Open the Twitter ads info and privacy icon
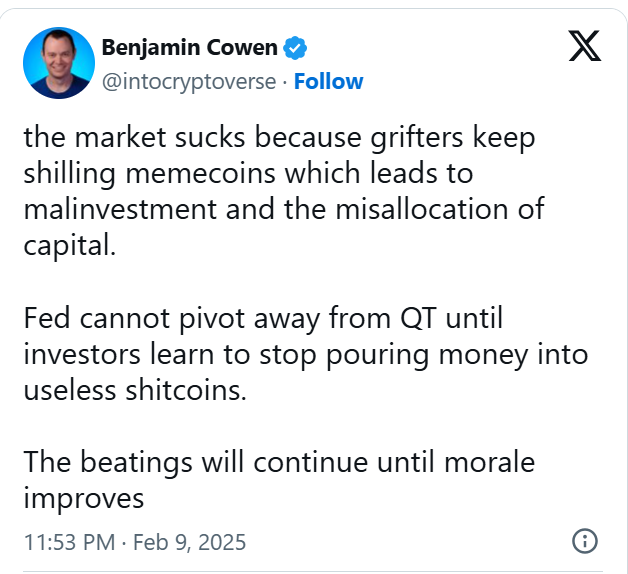 [x=584, y=541]
